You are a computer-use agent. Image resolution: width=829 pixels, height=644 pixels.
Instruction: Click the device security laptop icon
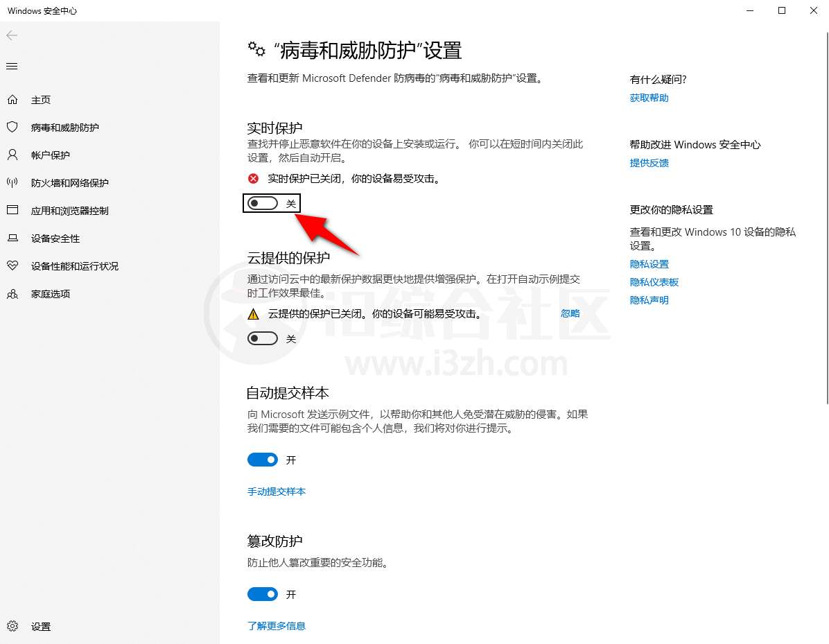pos(12,238)
